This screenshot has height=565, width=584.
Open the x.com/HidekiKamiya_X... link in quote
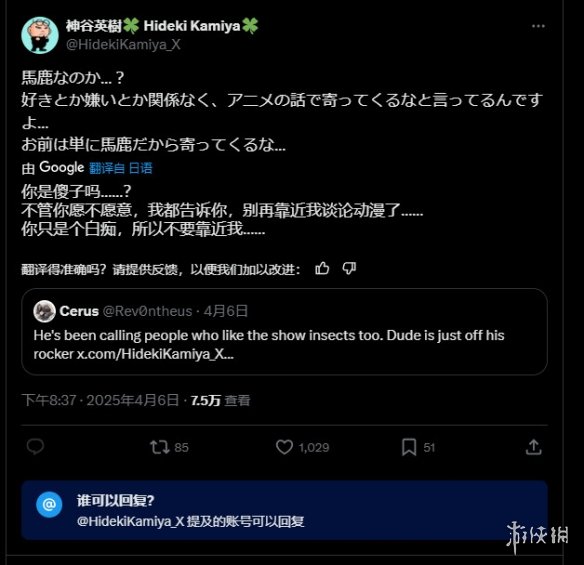155,354
